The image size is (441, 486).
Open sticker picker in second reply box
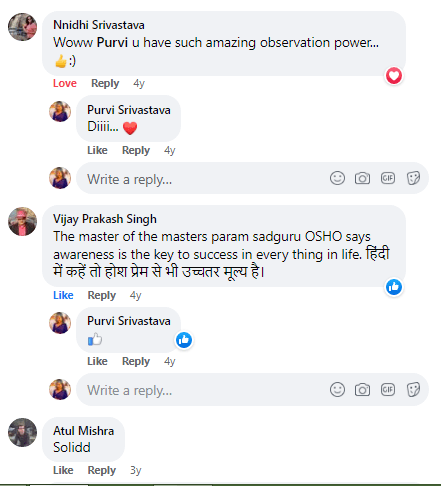click(413, 389)
